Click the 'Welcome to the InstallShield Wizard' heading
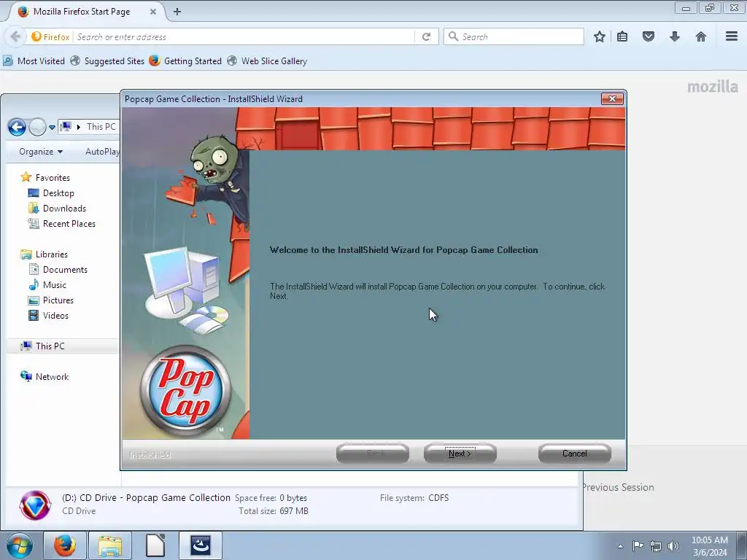747x560 pixels. [403, 250]
